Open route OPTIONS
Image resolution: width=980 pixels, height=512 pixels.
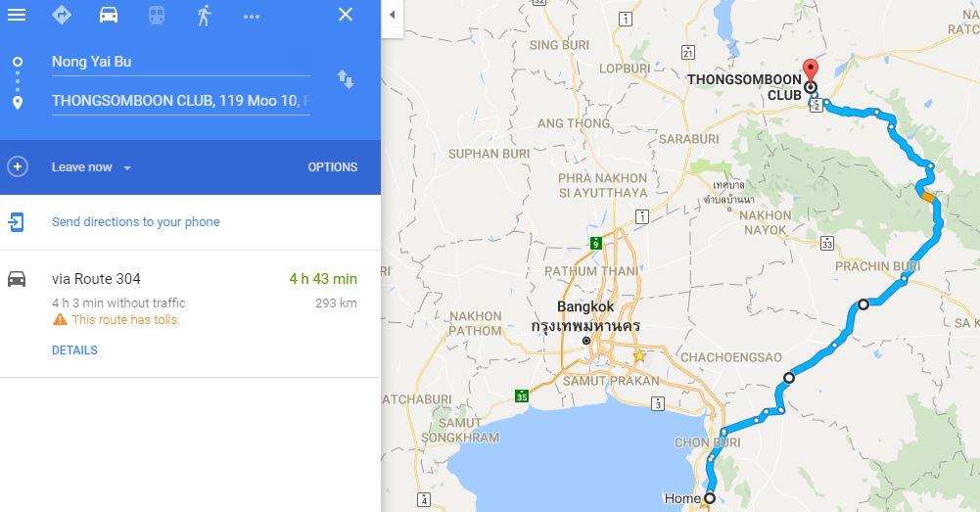point(333,167)
